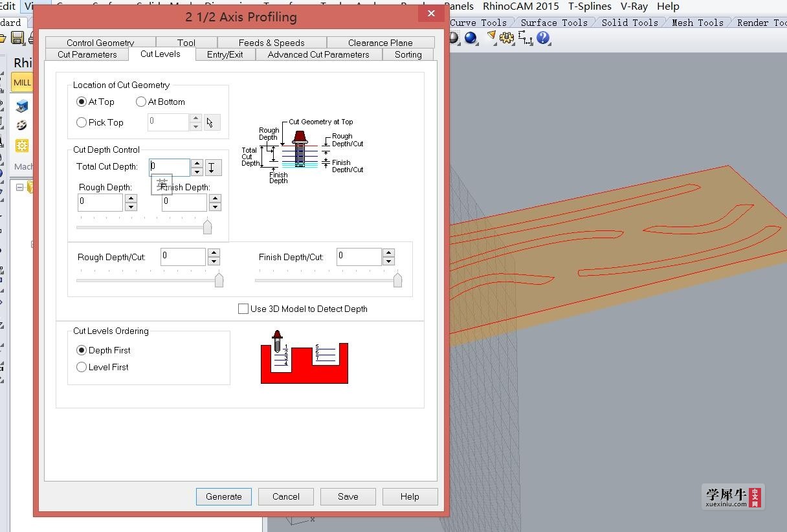Image resolution: width=787 pixels, height=532 pixels.
Task: Increase Total Cut Depth with up arrow
Action: click(x=197, y=164)
